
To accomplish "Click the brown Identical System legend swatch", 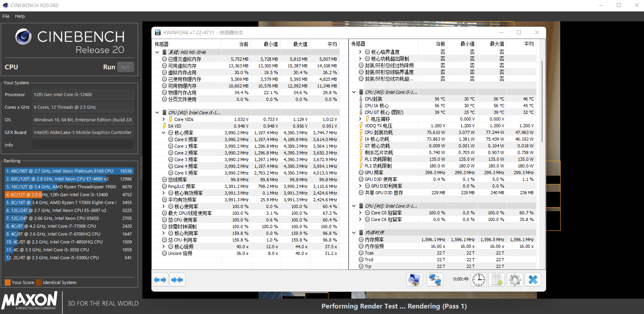I will tap(39, 282).
